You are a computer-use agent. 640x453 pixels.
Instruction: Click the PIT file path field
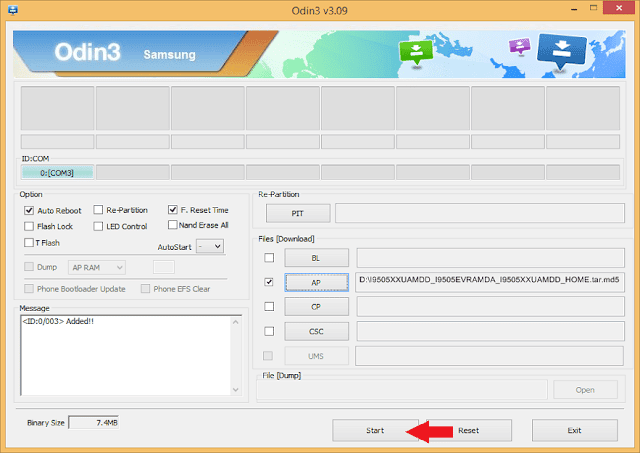pos(480,213)
